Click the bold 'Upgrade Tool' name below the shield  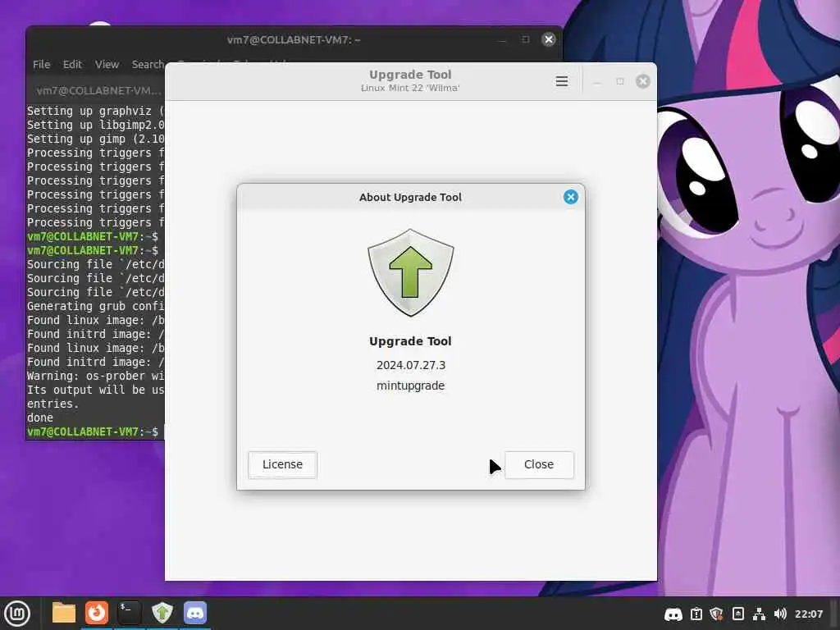(411, 341)
